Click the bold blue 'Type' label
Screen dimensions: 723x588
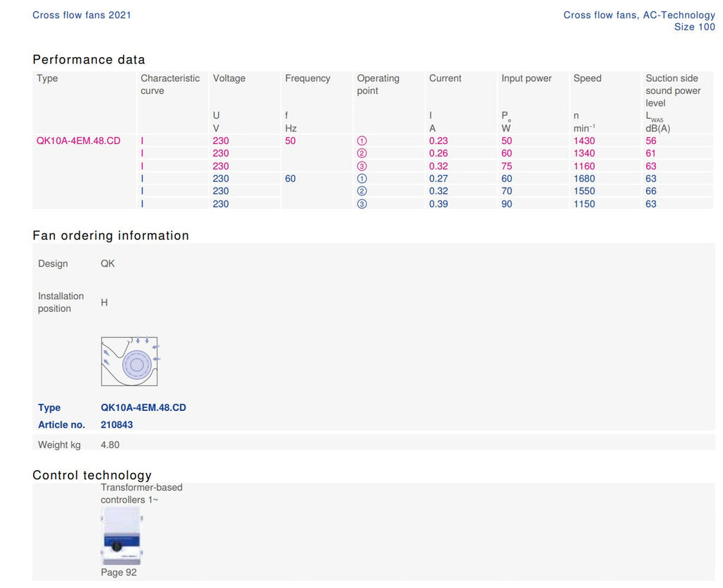click(49, 407)
